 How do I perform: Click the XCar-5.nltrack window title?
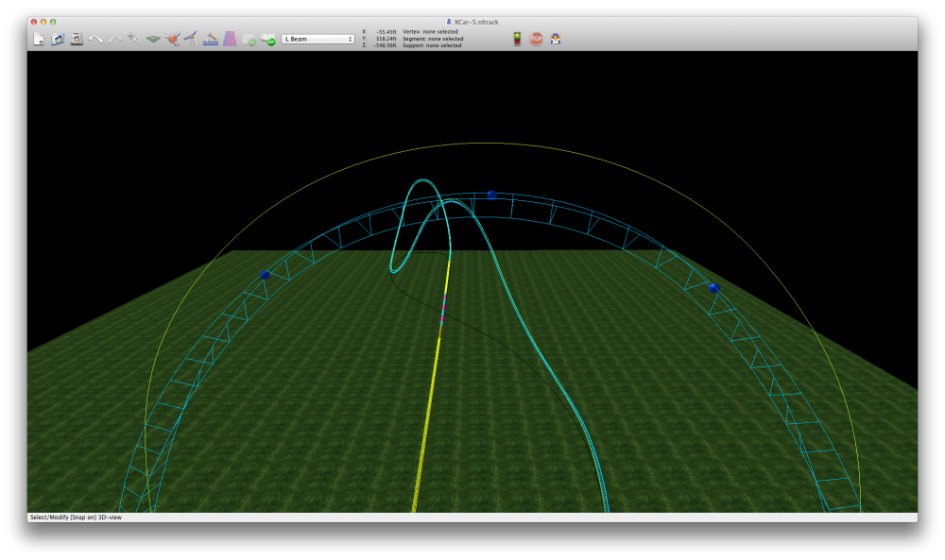(476, 21)
